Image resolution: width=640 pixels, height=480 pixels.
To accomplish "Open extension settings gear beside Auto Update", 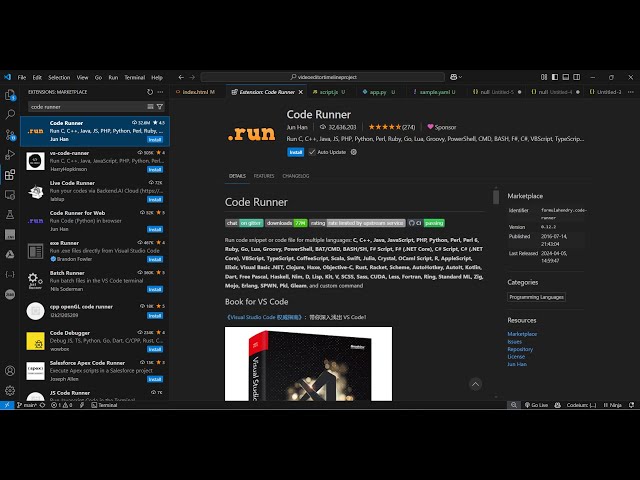I will (x=353, y=152).
